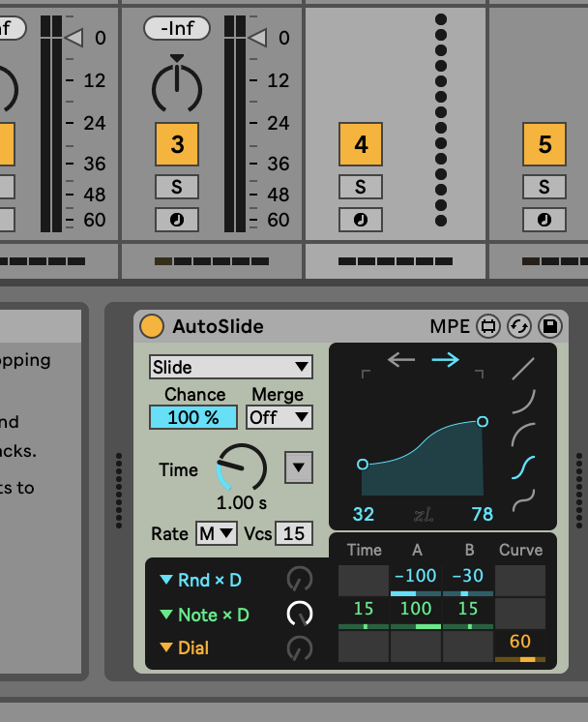The height and width of the screenshot is (722, 588).
Task: Click the grayed node icon below the envelope
Action: [424, 514]
